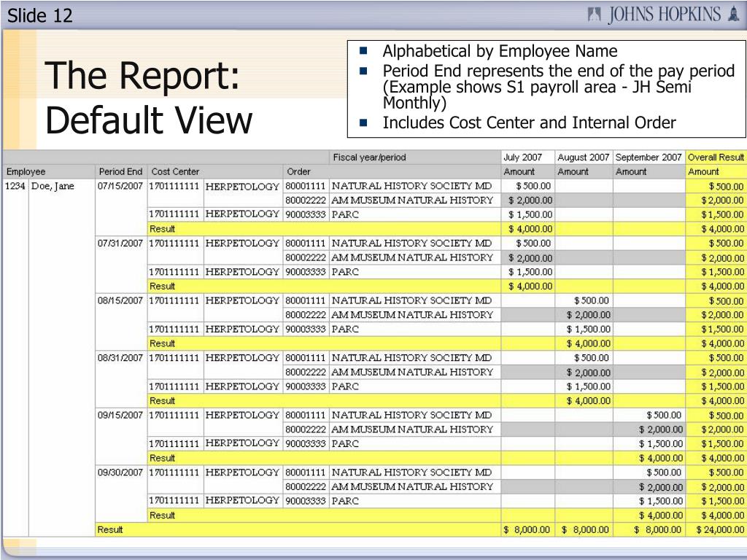Click 'Result' label in 07/15/2007 group
747x560 pixels.
pos(163,228)
